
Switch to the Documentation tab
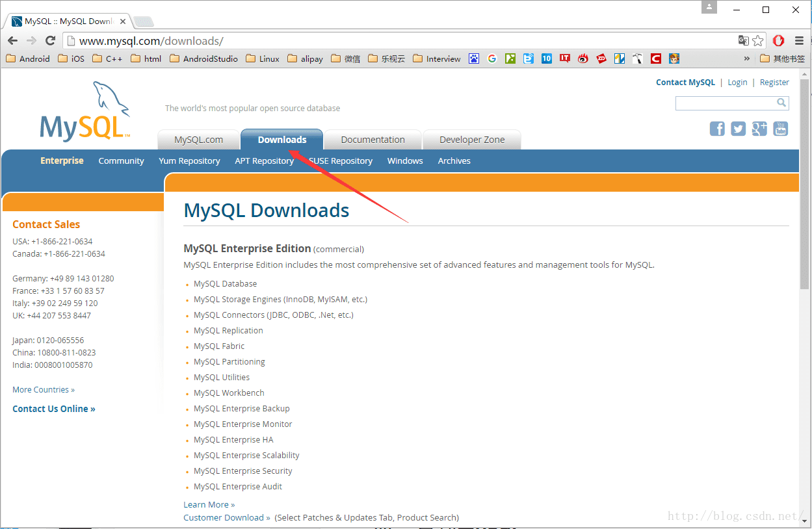[x=373, y=140]
